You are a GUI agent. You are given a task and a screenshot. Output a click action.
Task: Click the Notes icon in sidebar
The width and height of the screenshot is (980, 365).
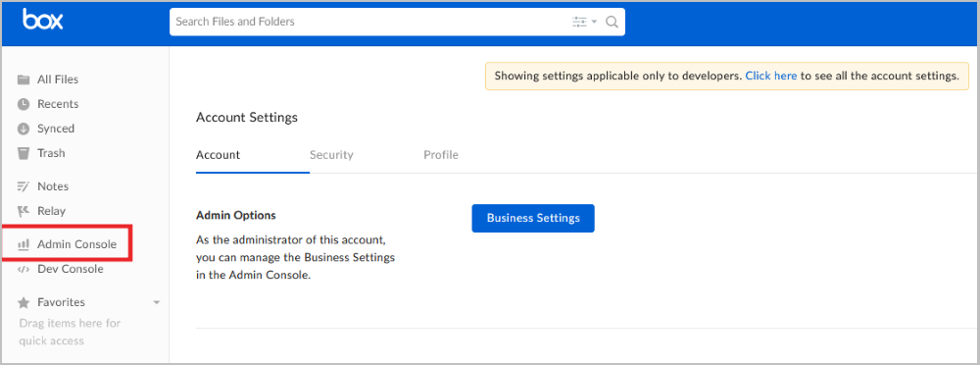click(x=24, y=186)
